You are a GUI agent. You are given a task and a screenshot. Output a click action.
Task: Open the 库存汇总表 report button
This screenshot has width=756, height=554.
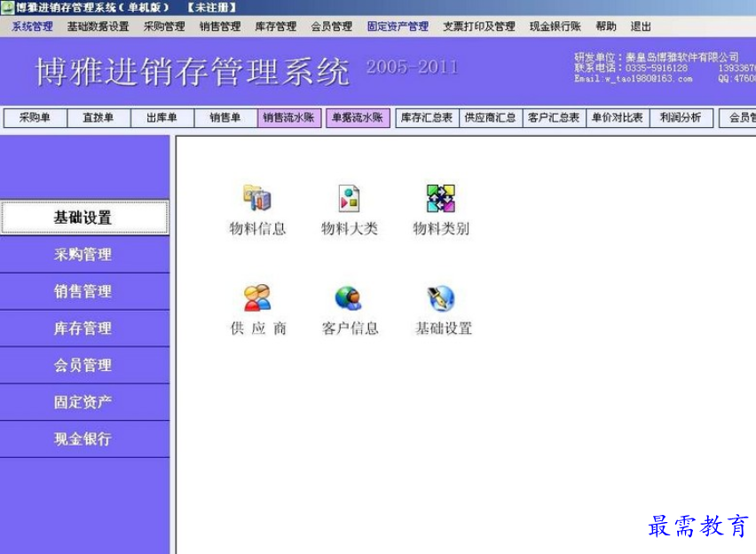click(427, 118)
